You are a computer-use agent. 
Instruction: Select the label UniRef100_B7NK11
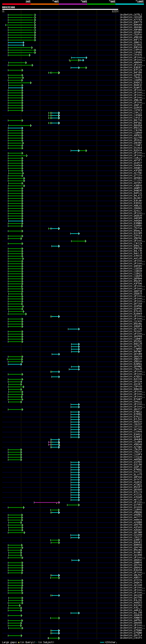[x=131, y=412]
